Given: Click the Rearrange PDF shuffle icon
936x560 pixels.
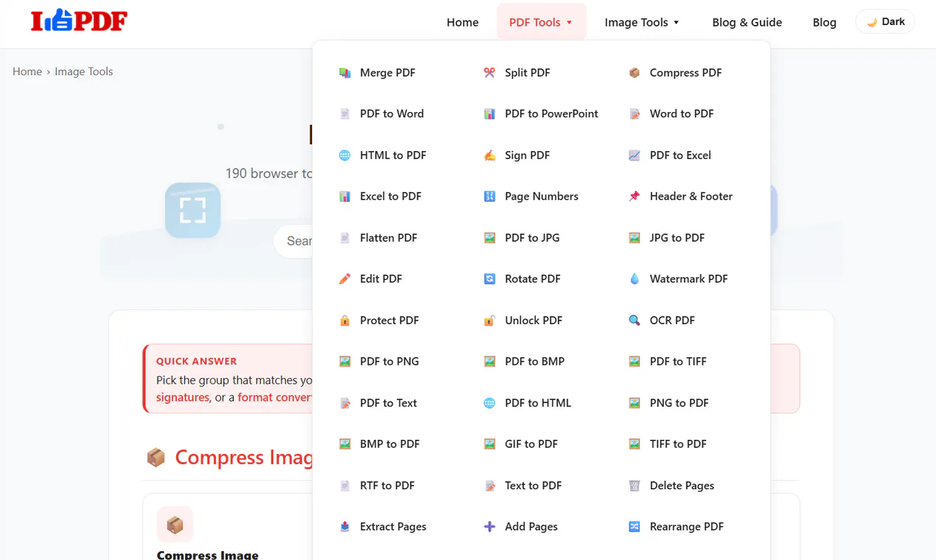Looking at the screenshot, I should 635,527.
